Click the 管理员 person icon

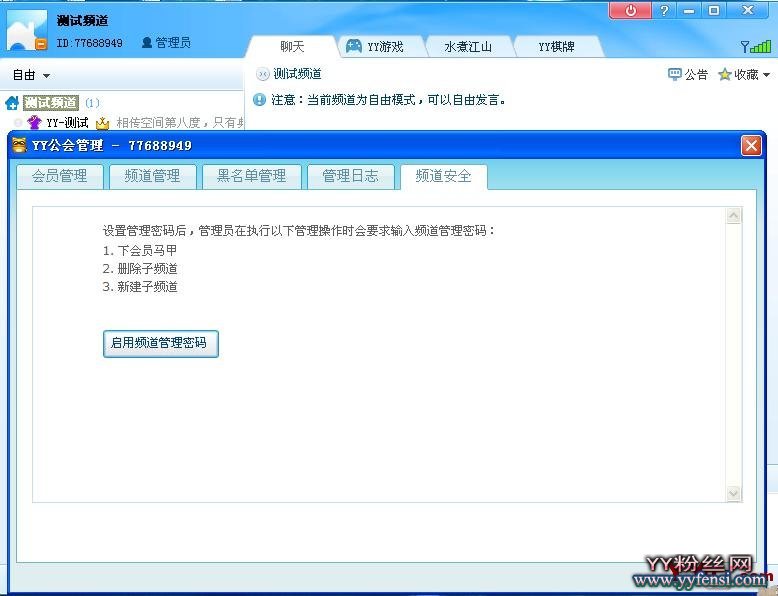tap(146, 43)
